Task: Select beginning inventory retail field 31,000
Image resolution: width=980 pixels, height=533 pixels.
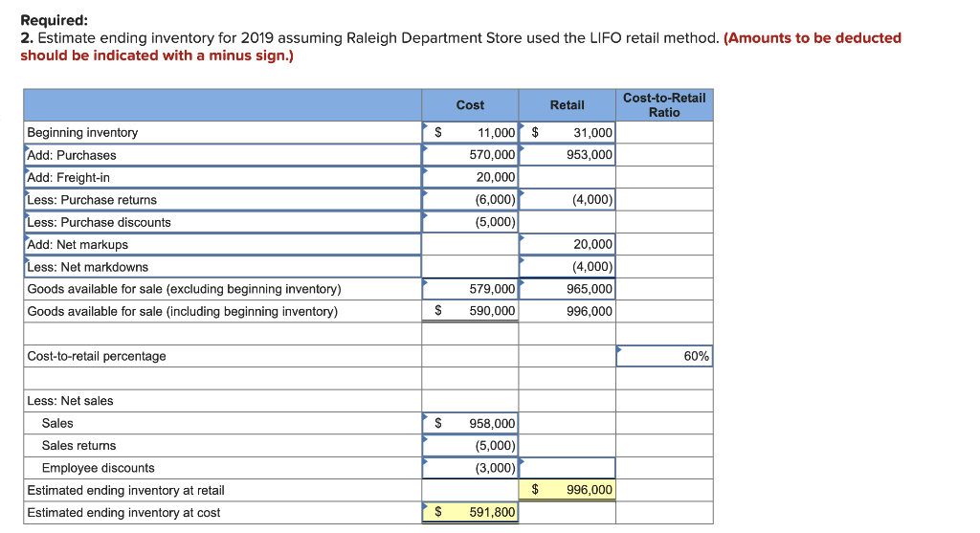Action: click(x=567, y=132)
